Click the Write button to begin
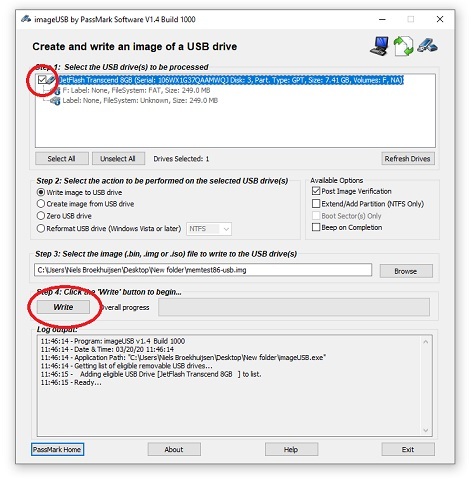The width and height of the screenshot is (473, 482). tap(63, 307)
